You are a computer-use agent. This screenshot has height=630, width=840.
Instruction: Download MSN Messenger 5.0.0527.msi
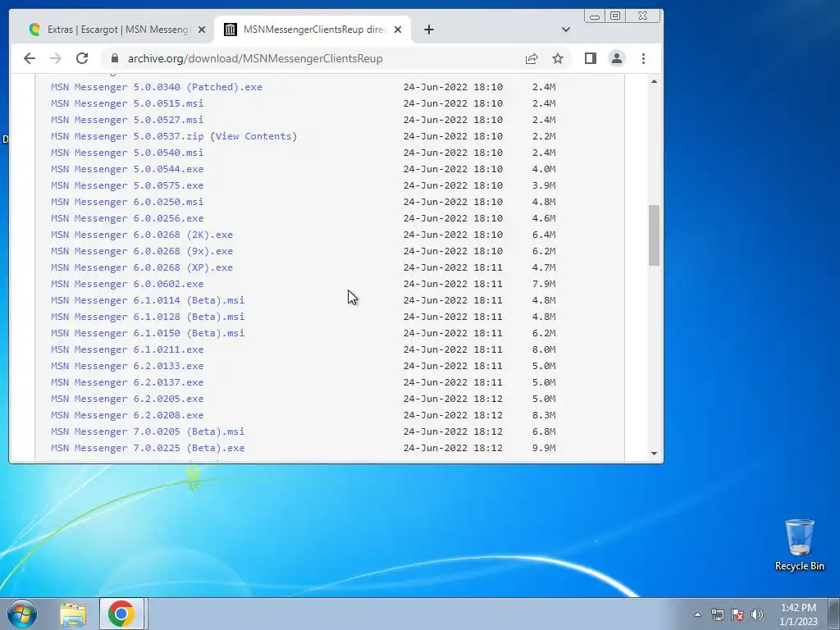pos(127,120)
